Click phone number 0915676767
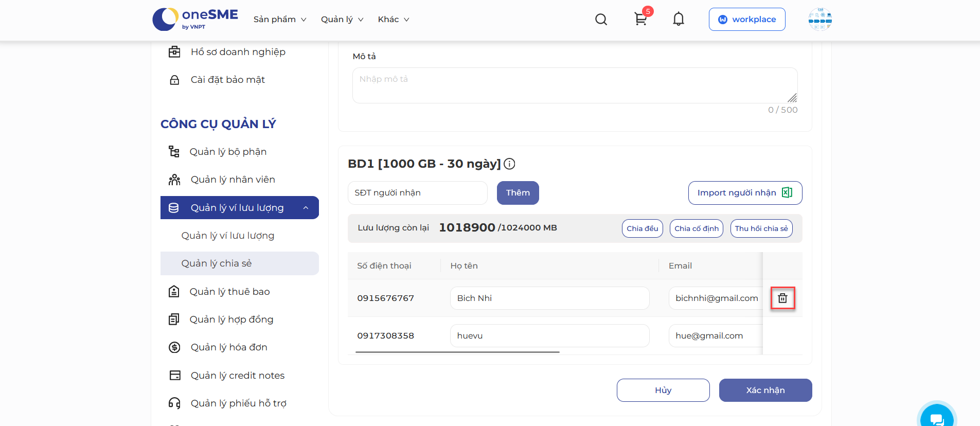The image size is (980, 426). click(x=385, y=298)
